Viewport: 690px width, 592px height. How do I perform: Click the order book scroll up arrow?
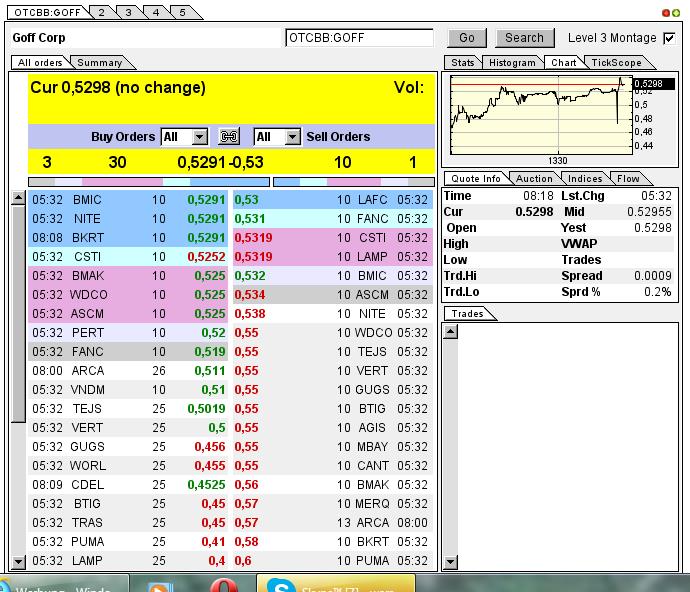point(18,198)
